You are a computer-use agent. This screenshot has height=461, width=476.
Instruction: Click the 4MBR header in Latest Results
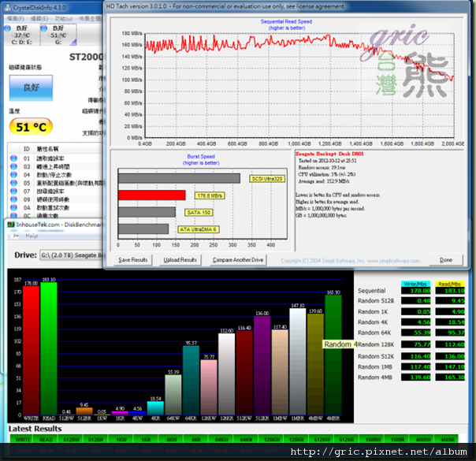[x=448, y=440]
